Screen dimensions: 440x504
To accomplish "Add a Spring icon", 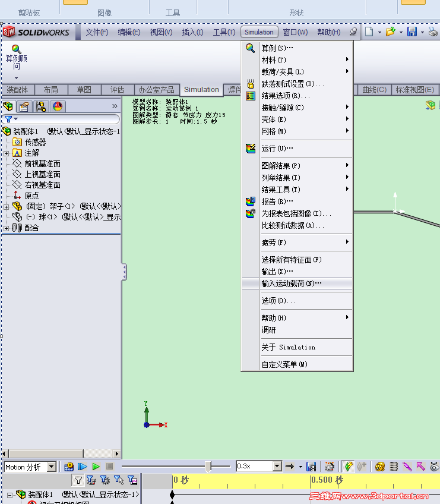I will 394,467.
